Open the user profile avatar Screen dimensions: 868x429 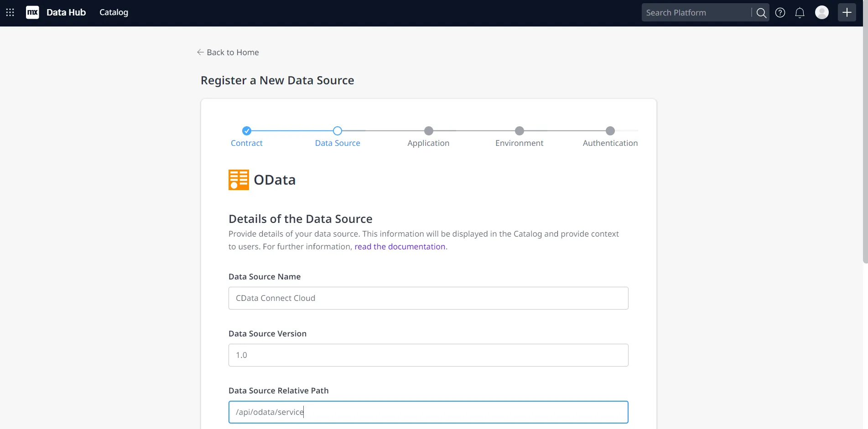tap(821, 12)
